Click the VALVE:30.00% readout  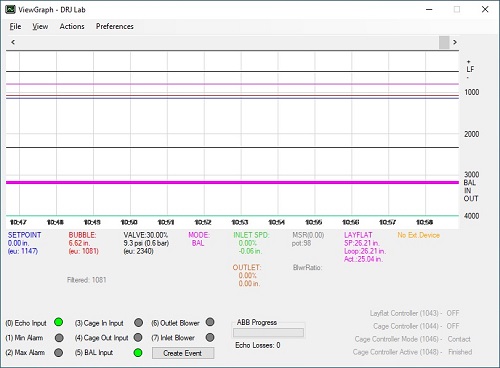coord(146,235)
